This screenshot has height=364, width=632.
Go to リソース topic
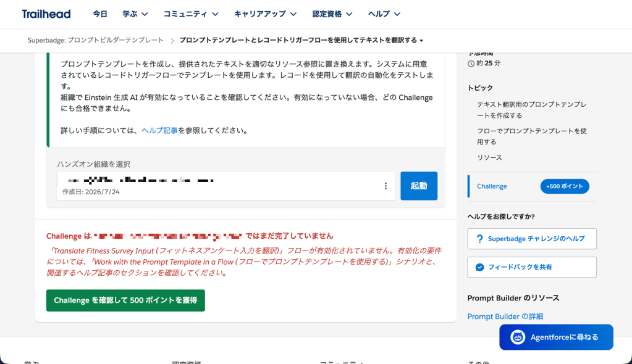pos(489,157)
